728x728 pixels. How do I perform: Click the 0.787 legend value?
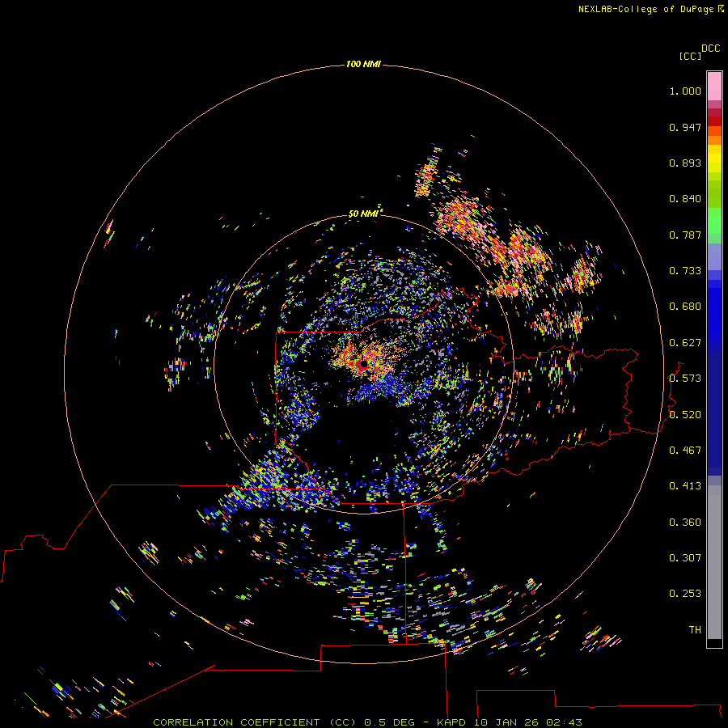click(685, 235)
